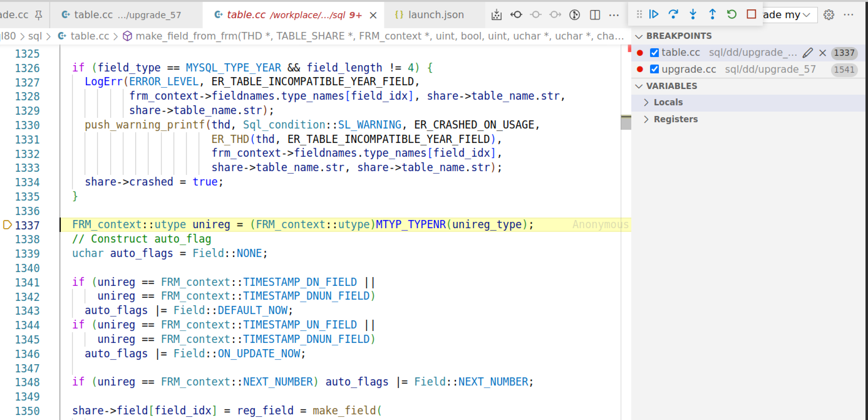Open debug configuration gear settings
868x420 pixels.
click(x=829, y=15)
